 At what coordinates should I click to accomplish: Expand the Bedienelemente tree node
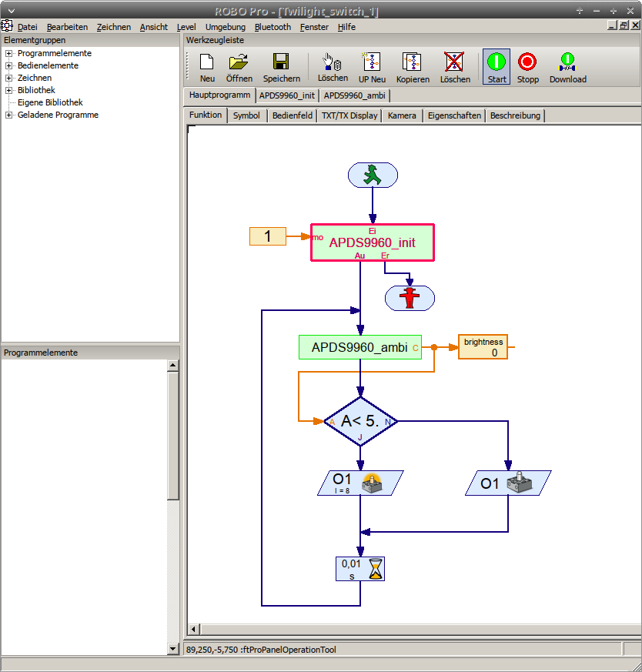8,66
